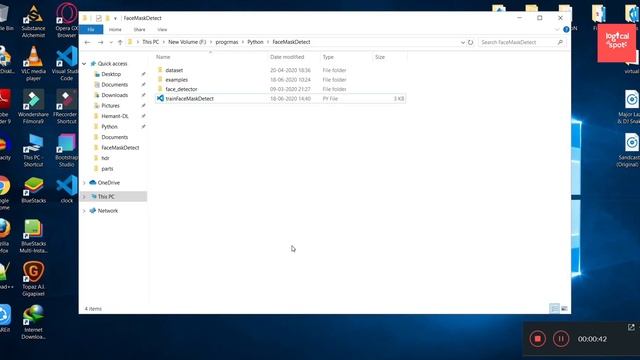
Task: Select Downloads in Quick access
Action: (x=114, y=95)
